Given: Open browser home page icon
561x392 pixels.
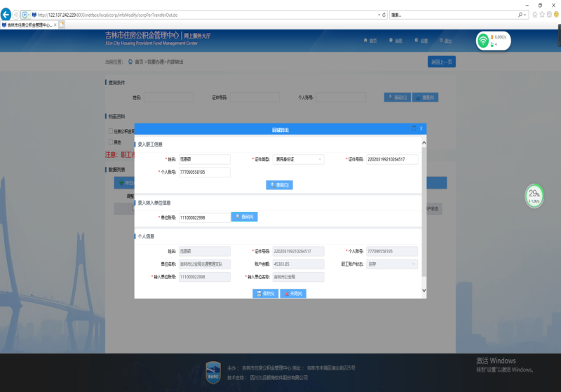Looking at the screenshot, I should 536,14.
